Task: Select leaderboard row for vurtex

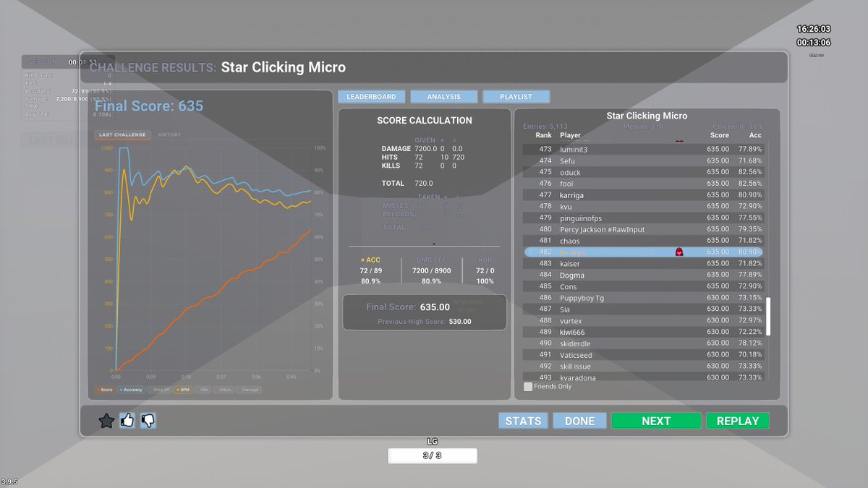Action: pos(643,320)
